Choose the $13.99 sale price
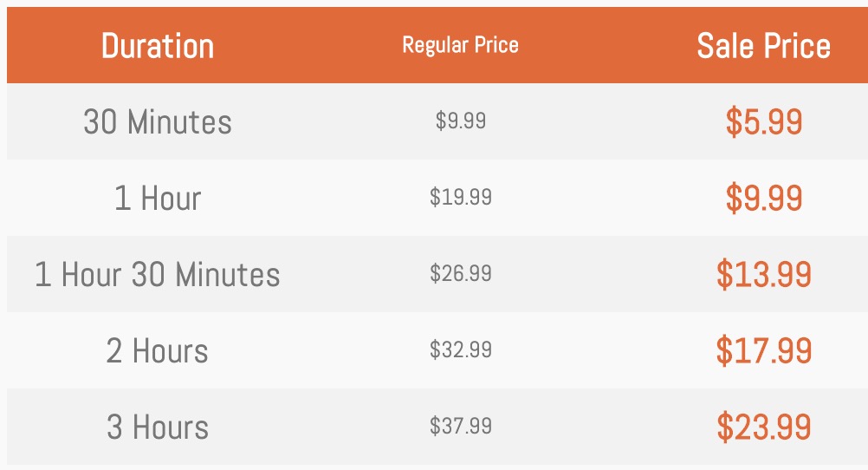 click(x=764, y=274)
